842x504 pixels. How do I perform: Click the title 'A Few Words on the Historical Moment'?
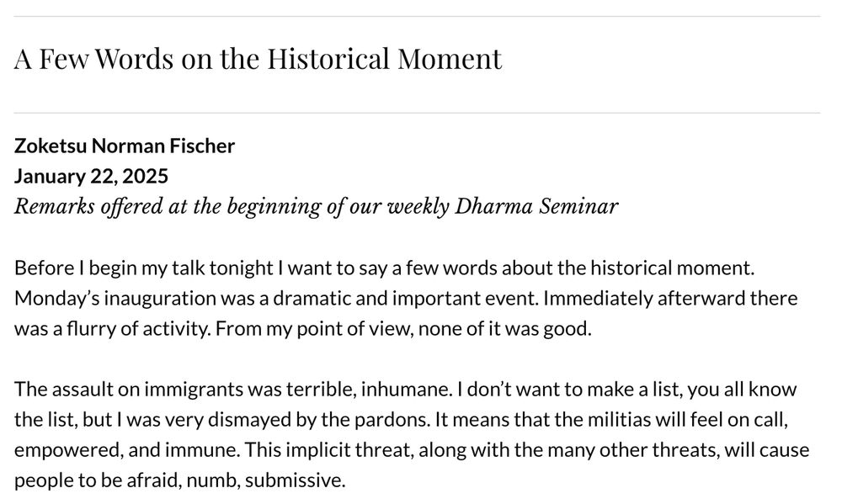pyautogui.click(x=258, y=58)
